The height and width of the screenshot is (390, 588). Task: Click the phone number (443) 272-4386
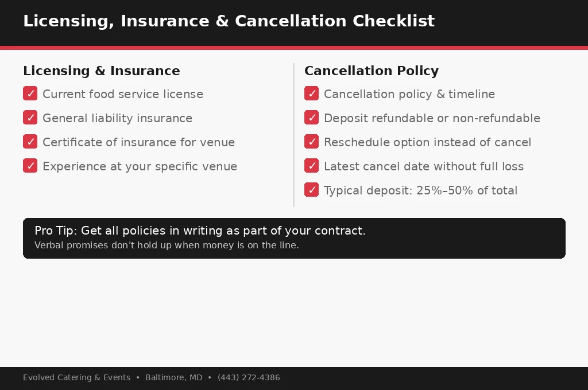[249, 377]
